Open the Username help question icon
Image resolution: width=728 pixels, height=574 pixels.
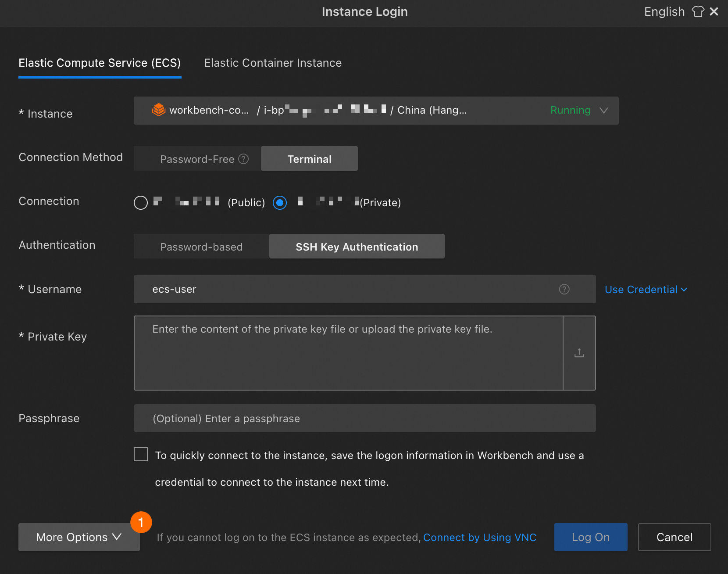[564, 289]
